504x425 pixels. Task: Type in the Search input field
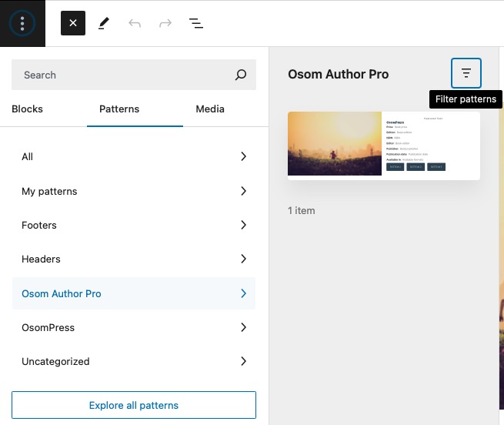tap(123, 75)
